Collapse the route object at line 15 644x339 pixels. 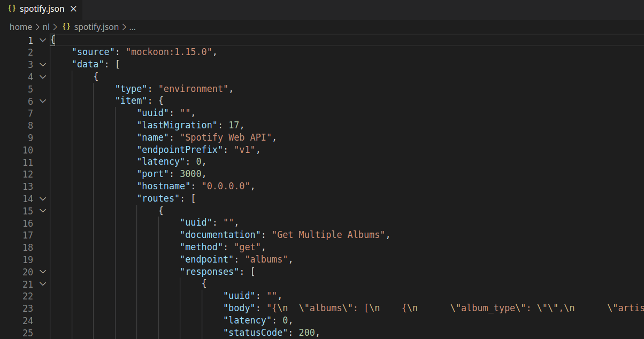tap(42, 211)
